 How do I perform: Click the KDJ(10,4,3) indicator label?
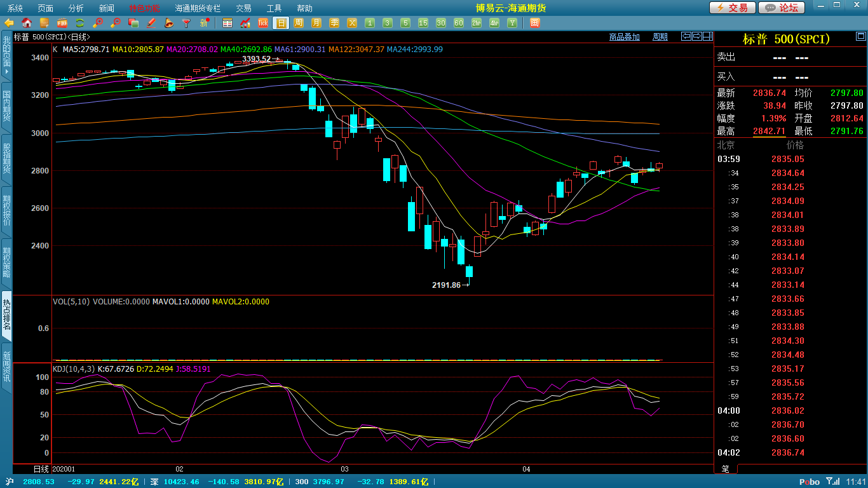[74, 369]
